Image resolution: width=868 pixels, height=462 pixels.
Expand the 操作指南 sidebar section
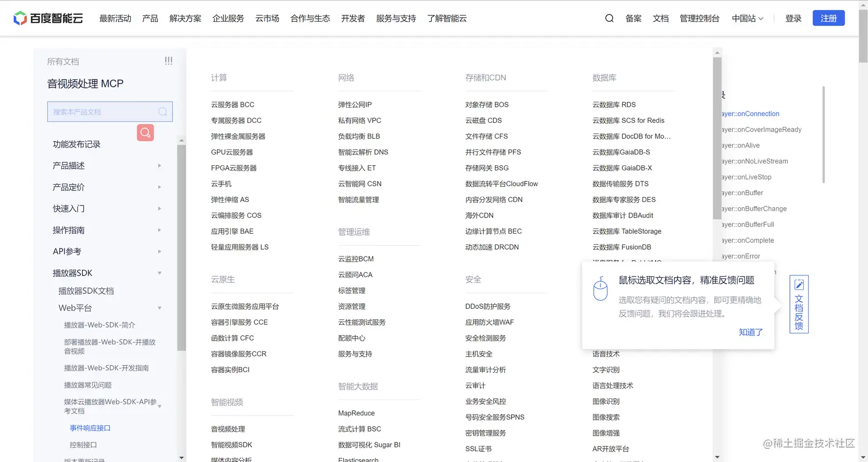point(160,230)
